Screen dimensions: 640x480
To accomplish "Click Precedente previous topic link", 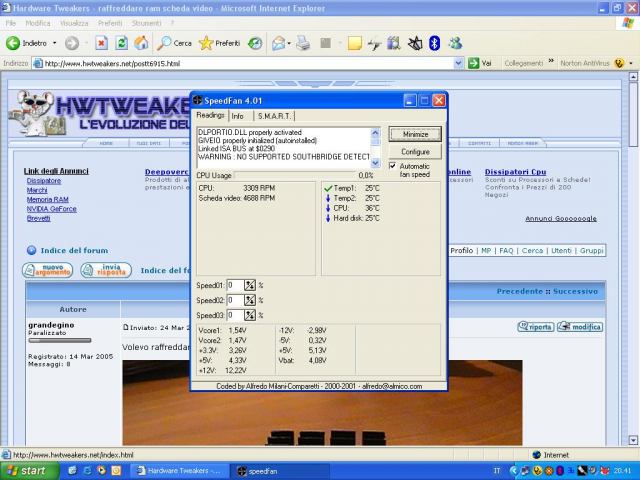I will [x=520, y=291].
